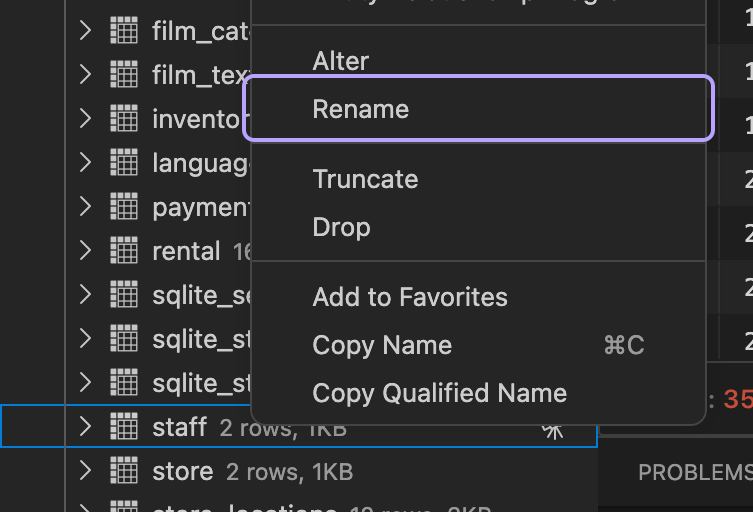753x512 pixels.
Task: Select the rental table name
Action: point(186,251)
